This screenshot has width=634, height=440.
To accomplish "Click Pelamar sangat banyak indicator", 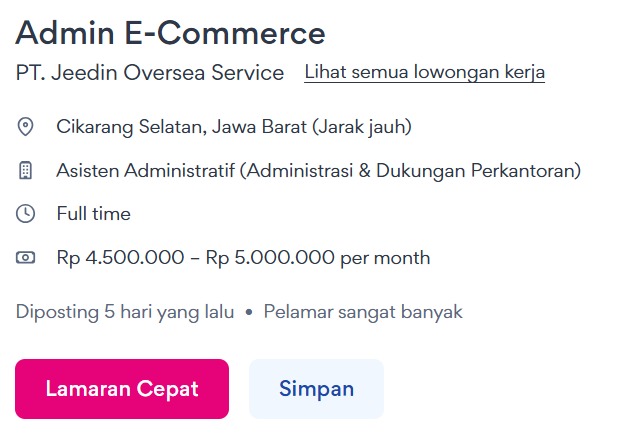I will 363,312.
